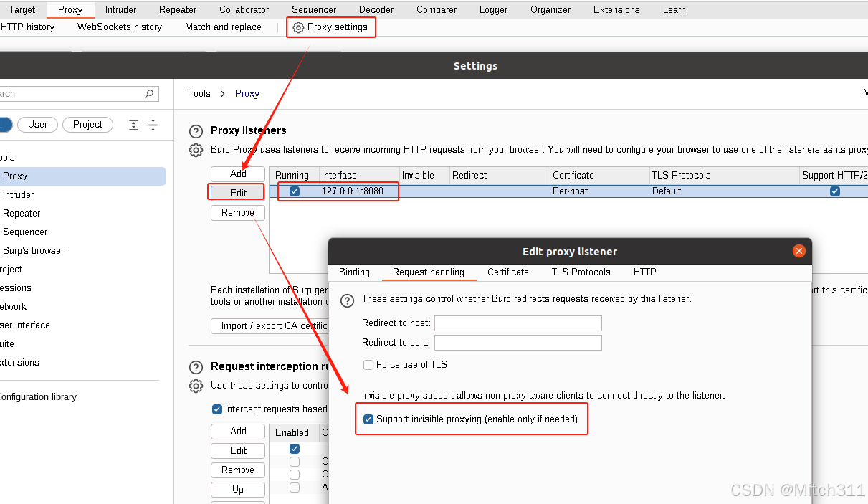The width and height of the screenshot is (868, 504).
Task: Switch to the Decoder tab
Action: (376, 10)
